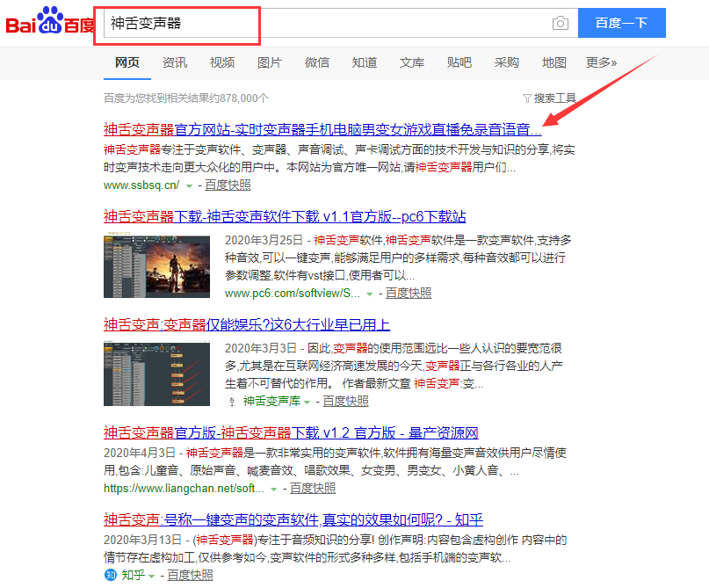
Task: Select the 网页 tab
Action: (127, 62)
